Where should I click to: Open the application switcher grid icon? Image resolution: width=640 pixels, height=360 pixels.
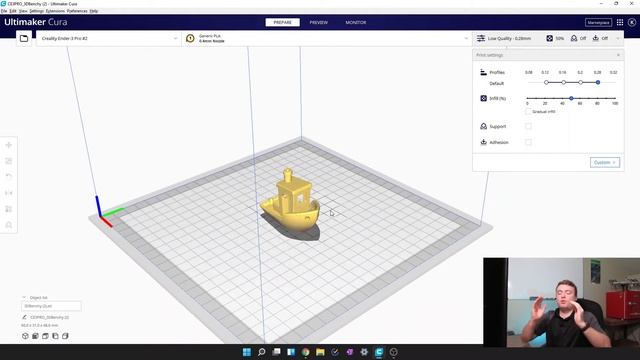click(620, 22)
